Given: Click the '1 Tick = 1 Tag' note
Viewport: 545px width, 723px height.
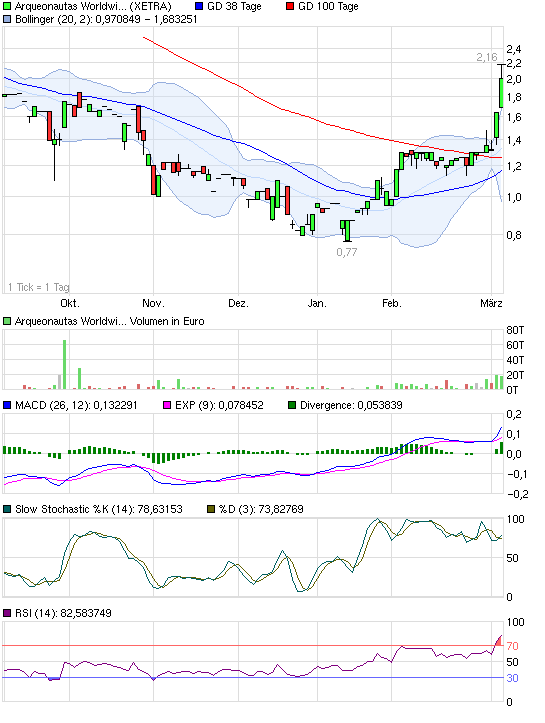Looking at the screenshot, I should [39, 287].
